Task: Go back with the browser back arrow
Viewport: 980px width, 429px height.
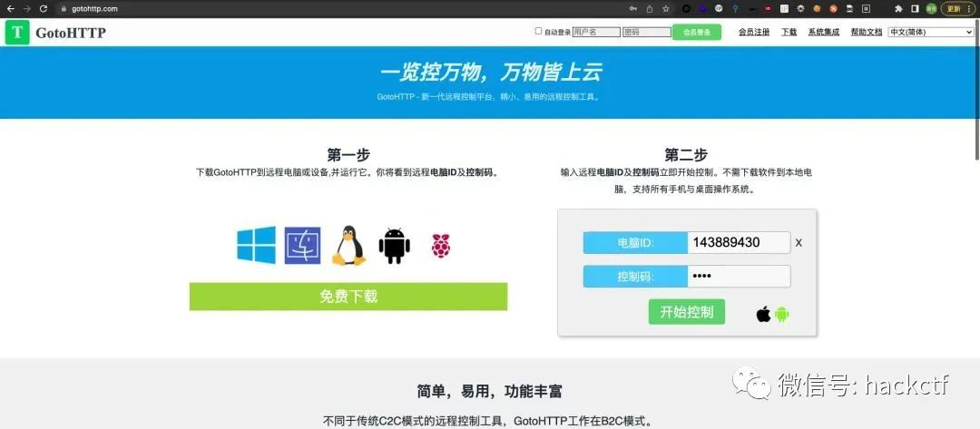Action: coord(10,9)
